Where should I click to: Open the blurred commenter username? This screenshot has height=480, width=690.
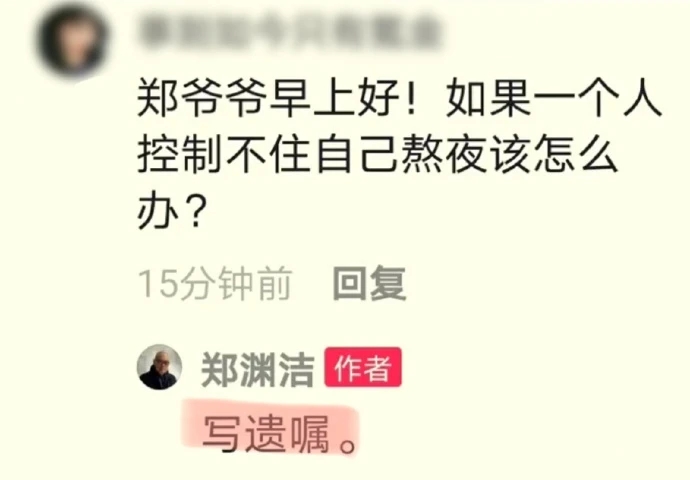coord(290,32)
